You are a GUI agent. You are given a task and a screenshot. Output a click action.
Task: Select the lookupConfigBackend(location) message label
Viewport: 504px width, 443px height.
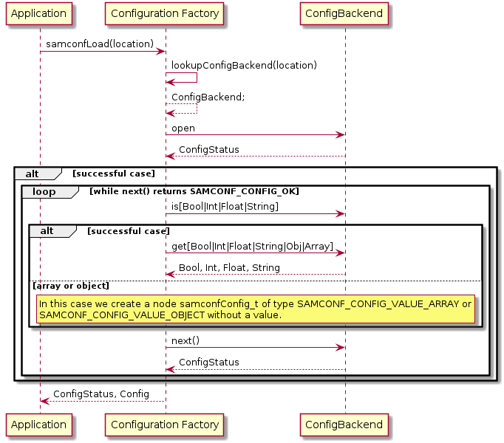point(244,65)
